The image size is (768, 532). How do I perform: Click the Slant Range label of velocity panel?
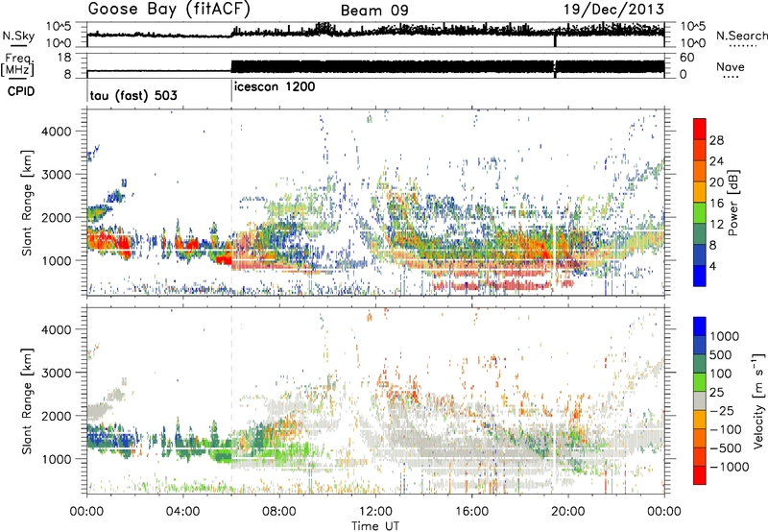27,400
